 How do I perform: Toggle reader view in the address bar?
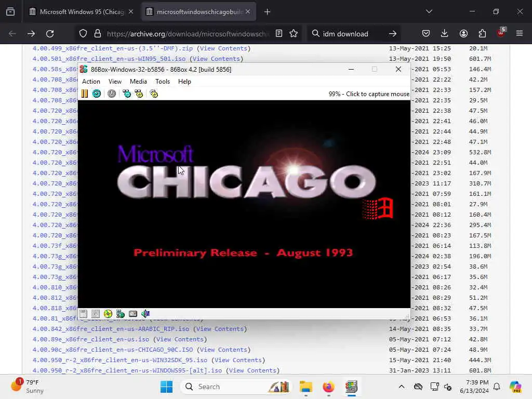pyautogui.click(x=279, y=34)
